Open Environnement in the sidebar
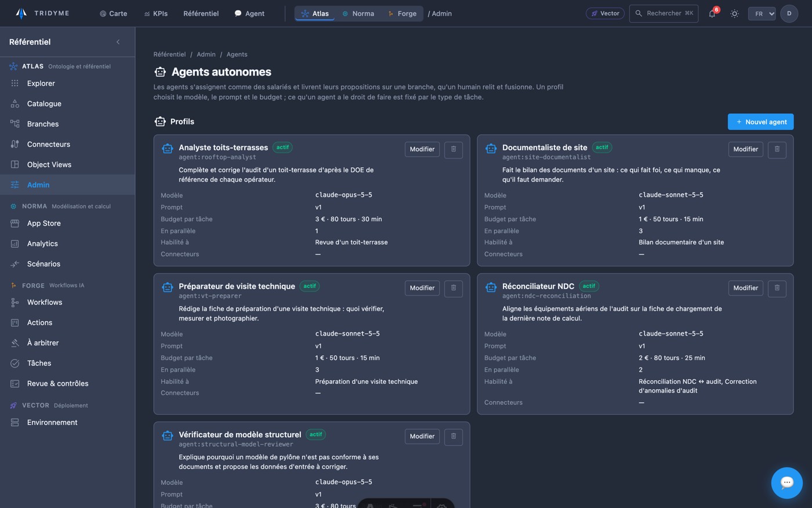 click(67, 423)
